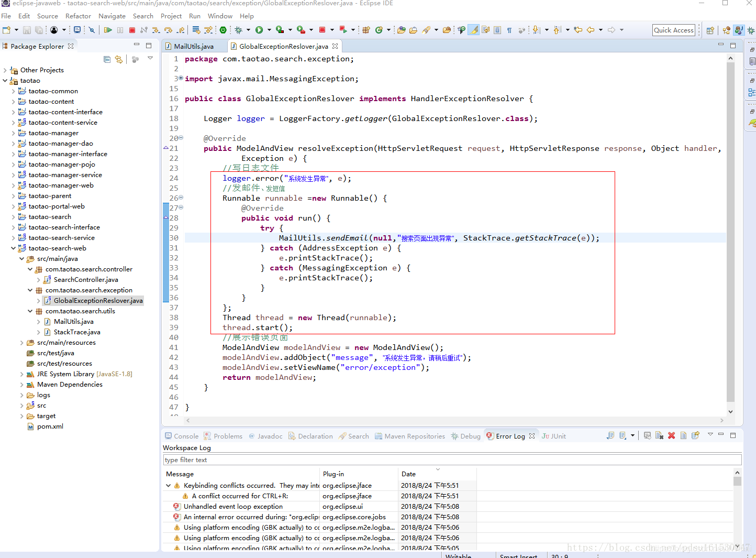Click the Last Edit Location icon
The image size is (756, 558).
tap(578, 30)
